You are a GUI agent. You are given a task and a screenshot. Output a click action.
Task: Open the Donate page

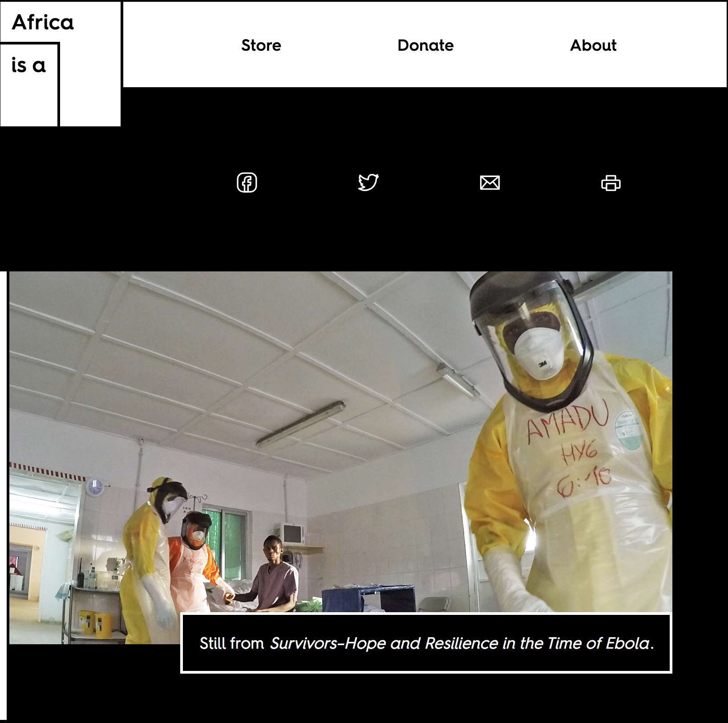click(425, 45)
